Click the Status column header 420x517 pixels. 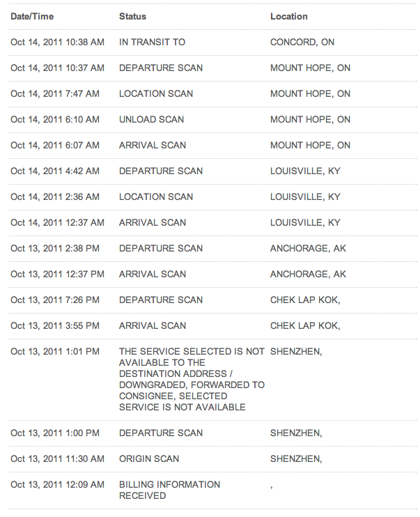pyautogui.click(x=132, y=17)
